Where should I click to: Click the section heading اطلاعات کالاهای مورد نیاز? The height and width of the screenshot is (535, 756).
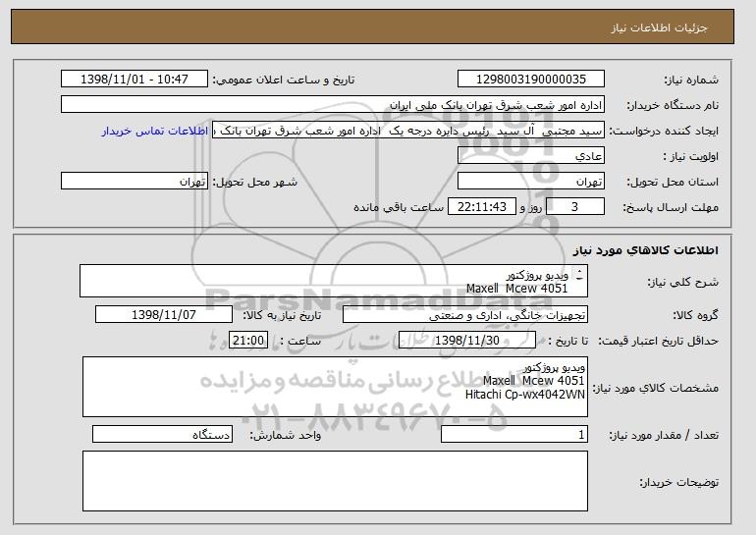point(646,250)
